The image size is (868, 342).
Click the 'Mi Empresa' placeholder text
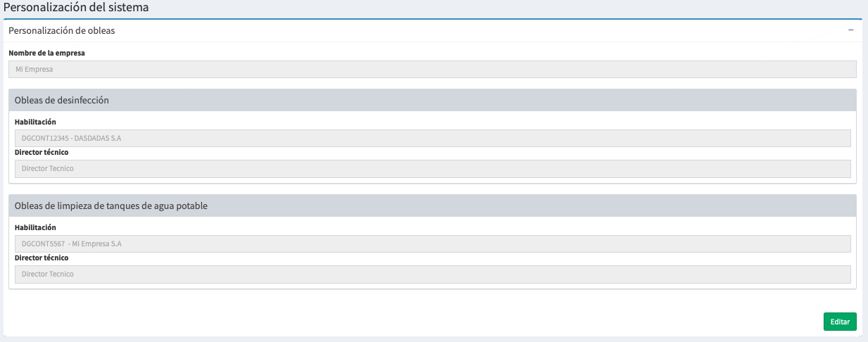[x=34, y=70]
